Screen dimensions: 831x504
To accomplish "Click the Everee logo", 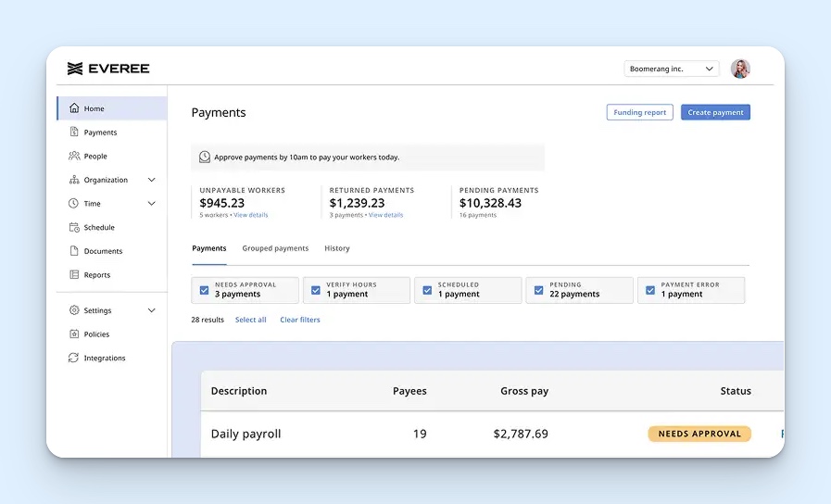I will (x=108, y=69).
